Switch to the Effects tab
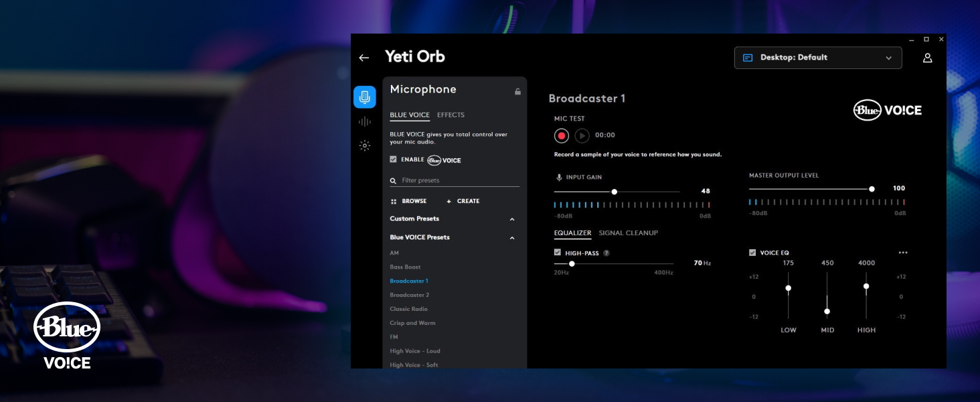The width and height of the screenshot is (980, 402). (x=451, y=115)
